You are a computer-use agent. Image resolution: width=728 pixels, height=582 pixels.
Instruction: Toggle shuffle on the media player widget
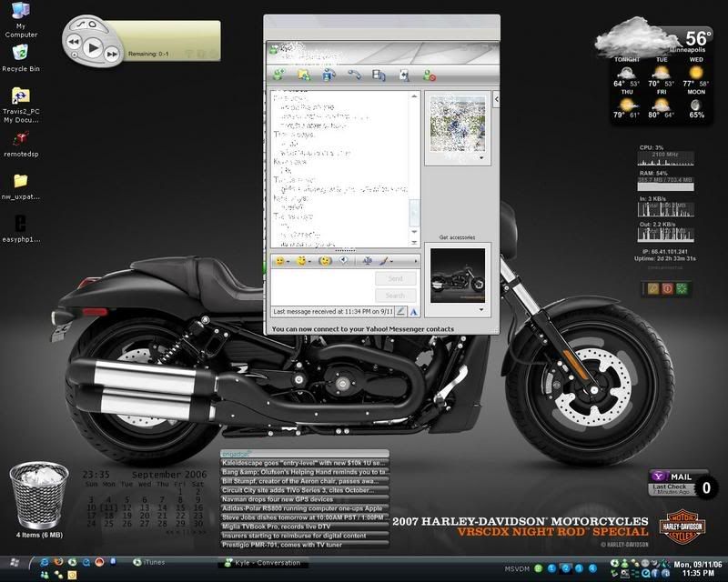click(x=79, y=24)
